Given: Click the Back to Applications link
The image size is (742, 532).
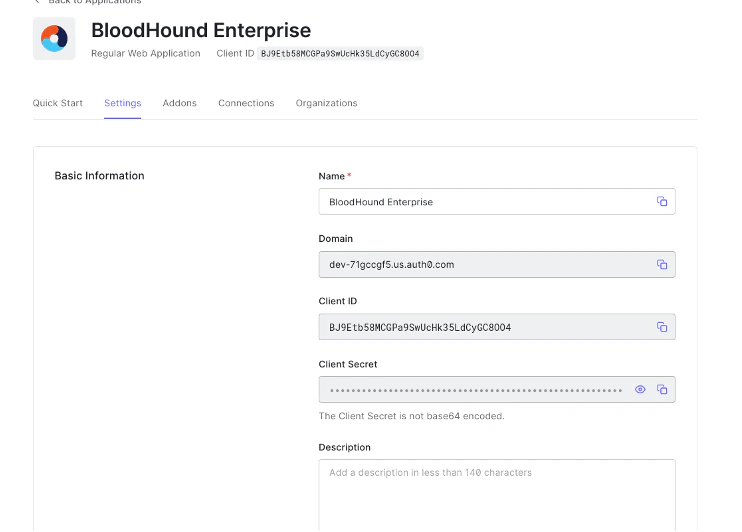Looking at the screenshot, I should pos(94,2).
